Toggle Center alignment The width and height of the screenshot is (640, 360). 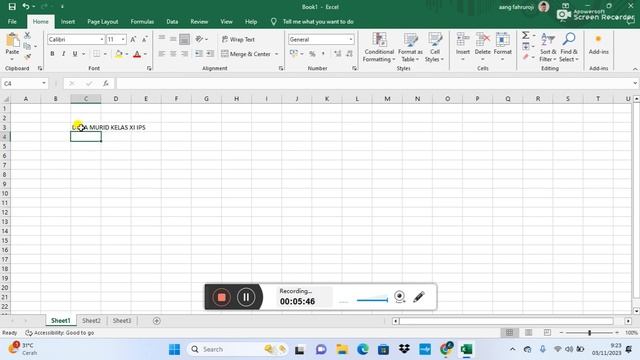point(173,54)
